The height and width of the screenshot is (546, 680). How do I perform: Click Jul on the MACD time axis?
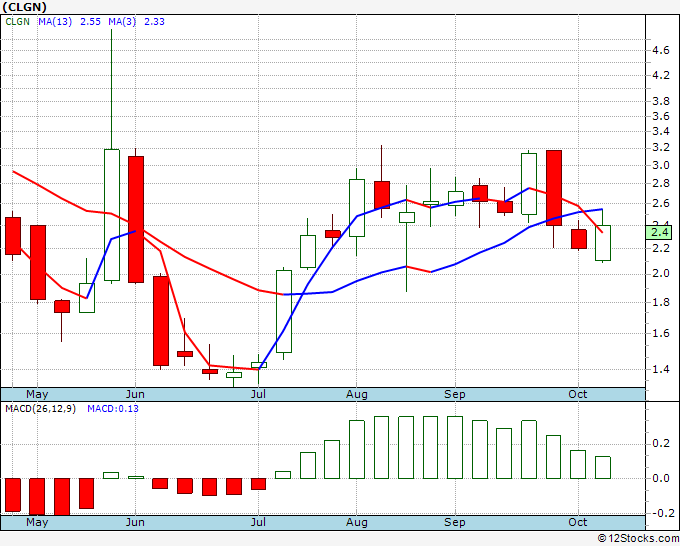[x=258, y=522]
